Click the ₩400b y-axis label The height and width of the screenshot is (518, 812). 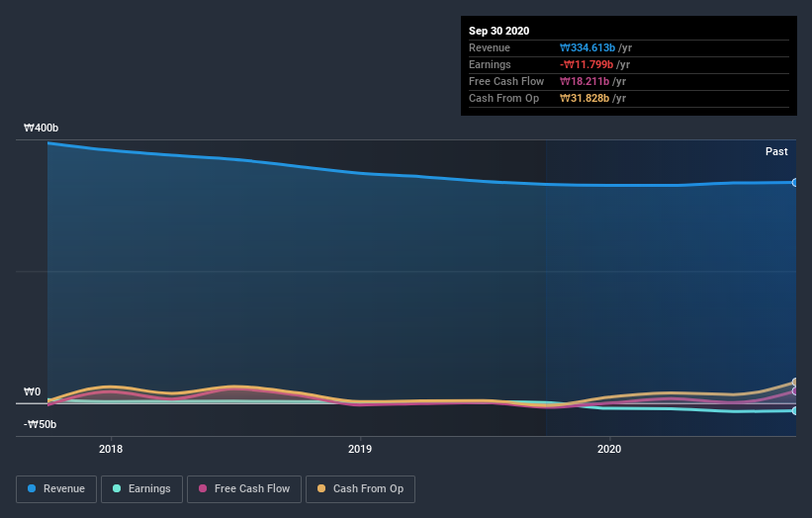pos(41,128)
